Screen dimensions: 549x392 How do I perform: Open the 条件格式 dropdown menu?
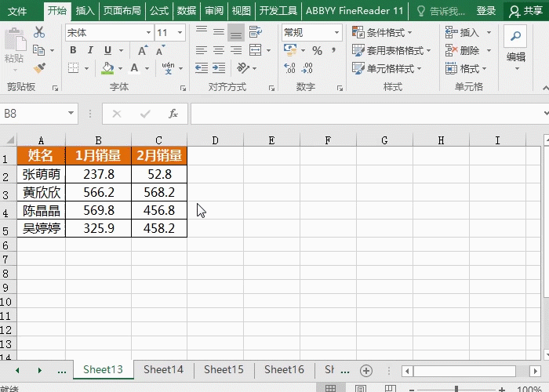point(383,33)
